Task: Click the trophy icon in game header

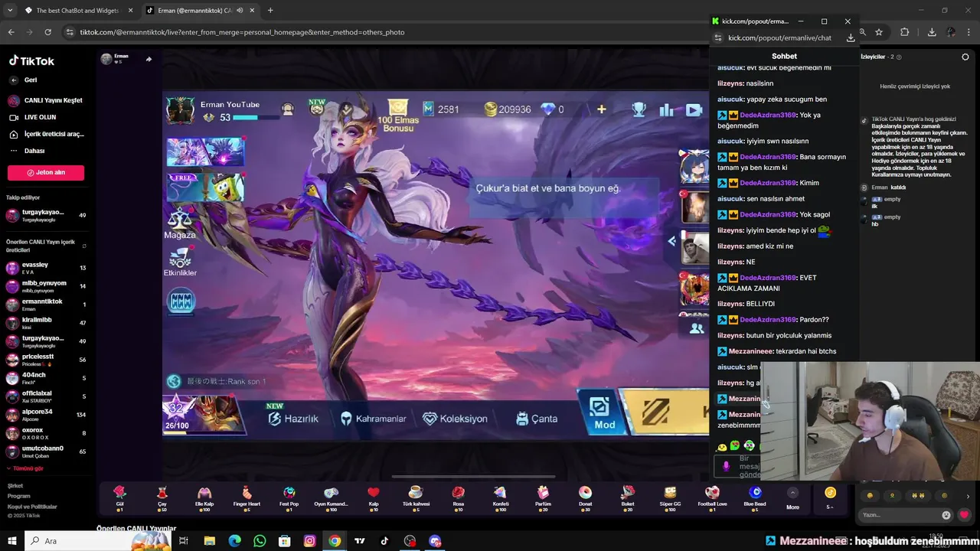Action: (x=639, y=109)
